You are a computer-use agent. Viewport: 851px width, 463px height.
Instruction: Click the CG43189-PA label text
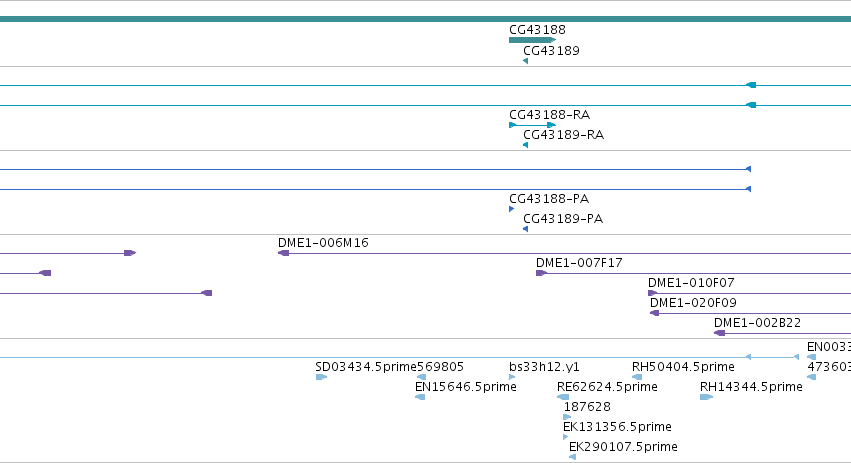(x=563, y=219)
